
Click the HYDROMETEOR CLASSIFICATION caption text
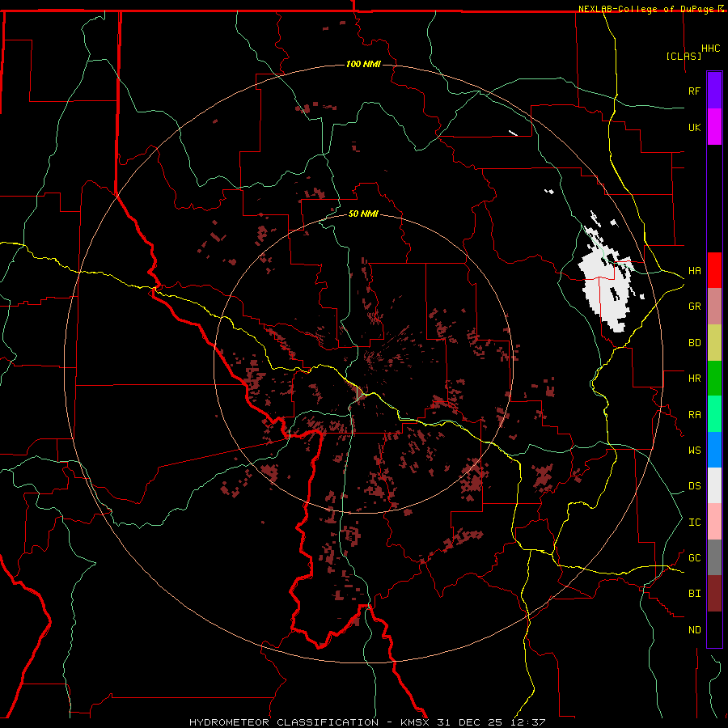point(284,722)
